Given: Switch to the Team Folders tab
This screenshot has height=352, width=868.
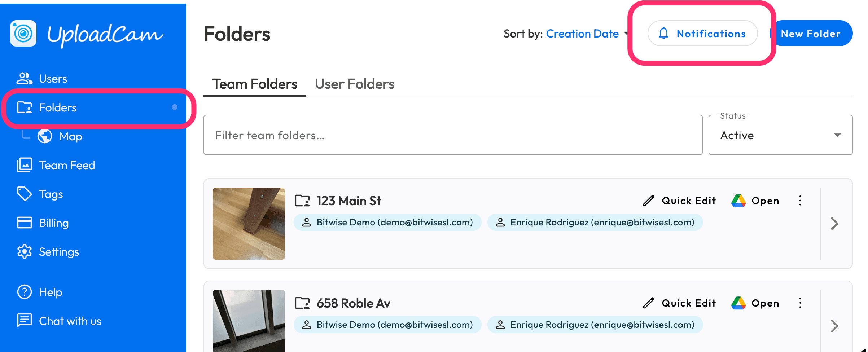Looking at the screenshot, I should (x=255, y=84).
